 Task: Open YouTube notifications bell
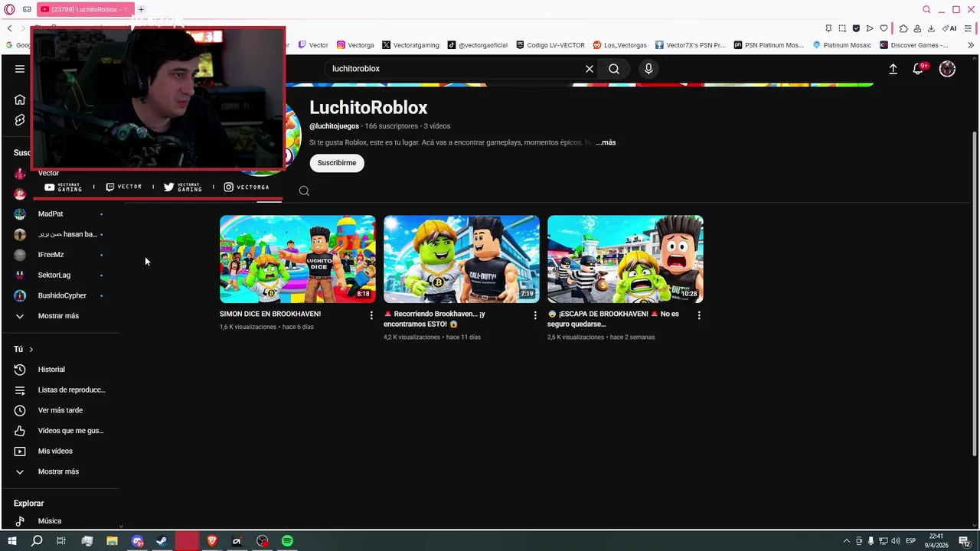click(918, 69)
